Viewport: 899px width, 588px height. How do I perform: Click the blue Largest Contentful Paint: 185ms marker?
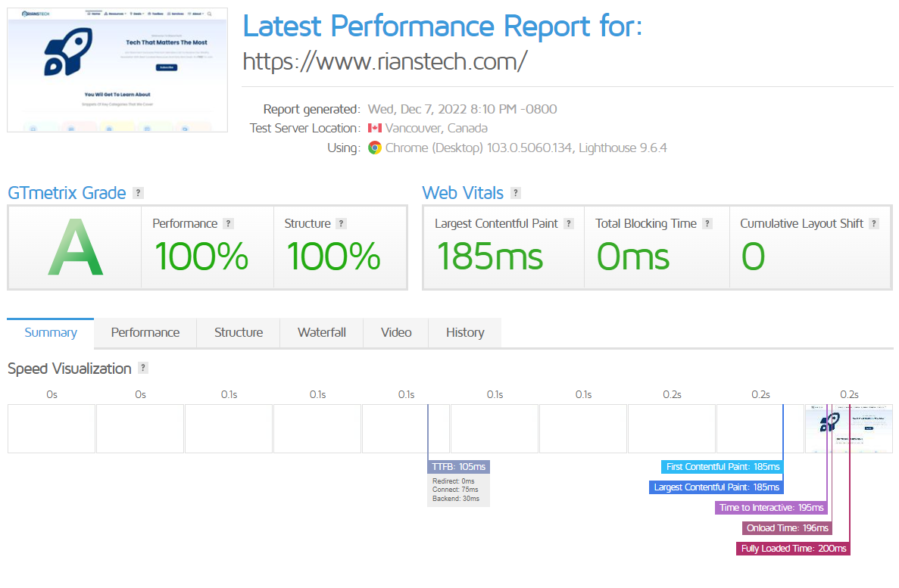pos(716,487)
